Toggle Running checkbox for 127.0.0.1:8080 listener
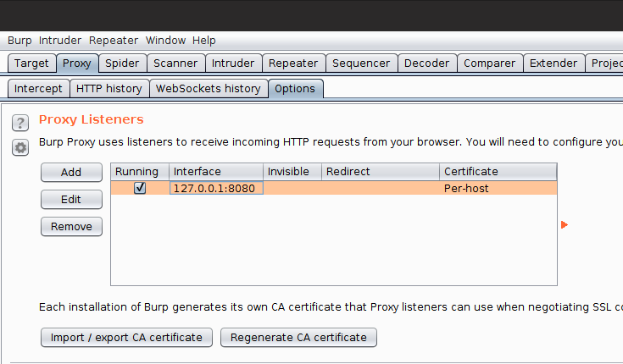This screenshot has height=364, width=623. [x=140, y=188]
